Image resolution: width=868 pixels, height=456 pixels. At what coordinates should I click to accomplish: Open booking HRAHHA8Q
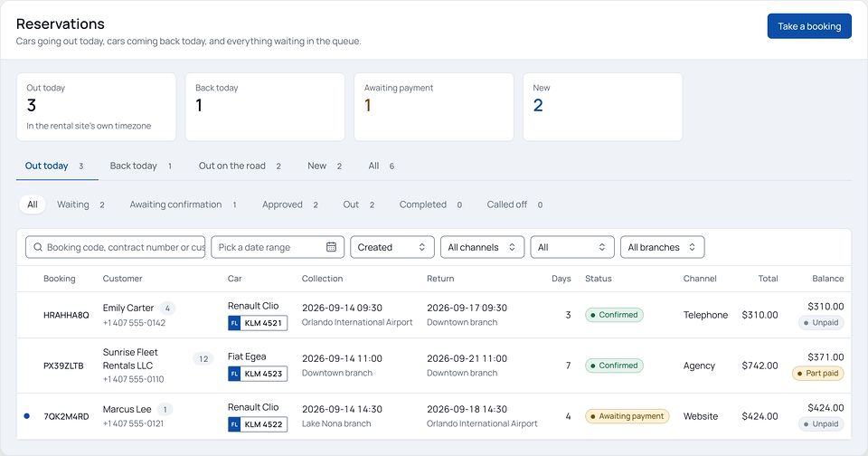coord(66,315)
